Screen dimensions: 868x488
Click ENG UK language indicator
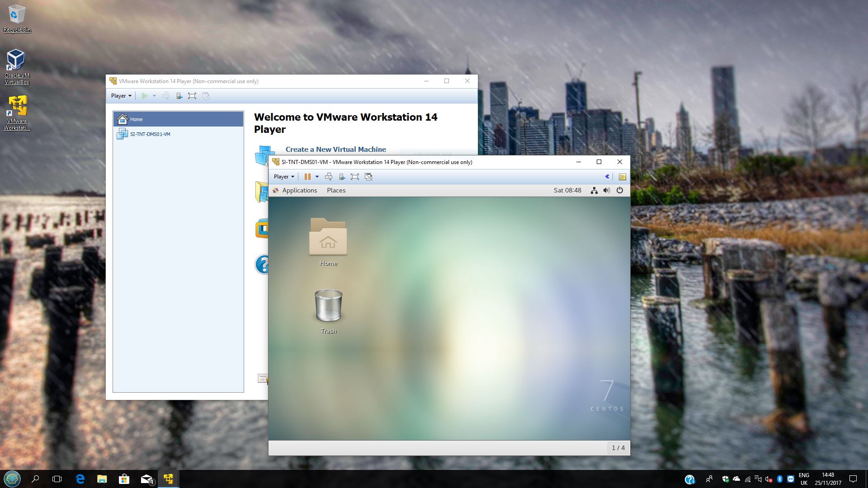click(x=804, y=479)
